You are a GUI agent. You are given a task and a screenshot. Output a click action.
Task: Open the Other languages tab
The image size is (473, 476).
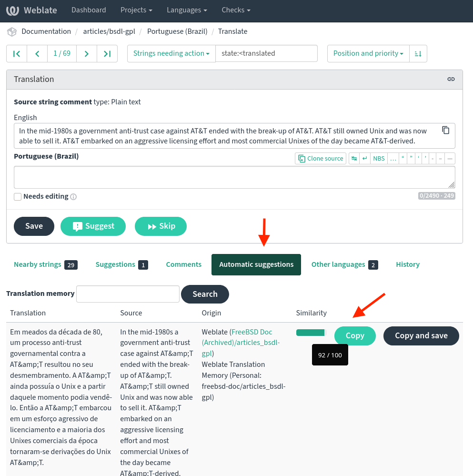click(344, 264)
